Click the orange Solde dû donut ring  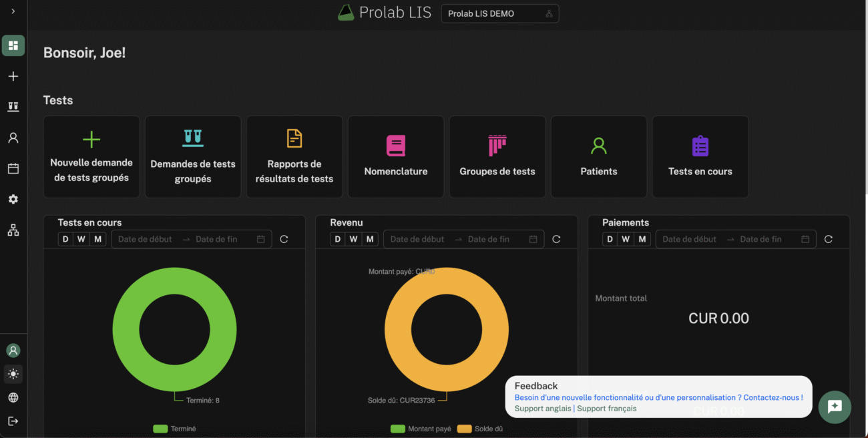[398, 329]
